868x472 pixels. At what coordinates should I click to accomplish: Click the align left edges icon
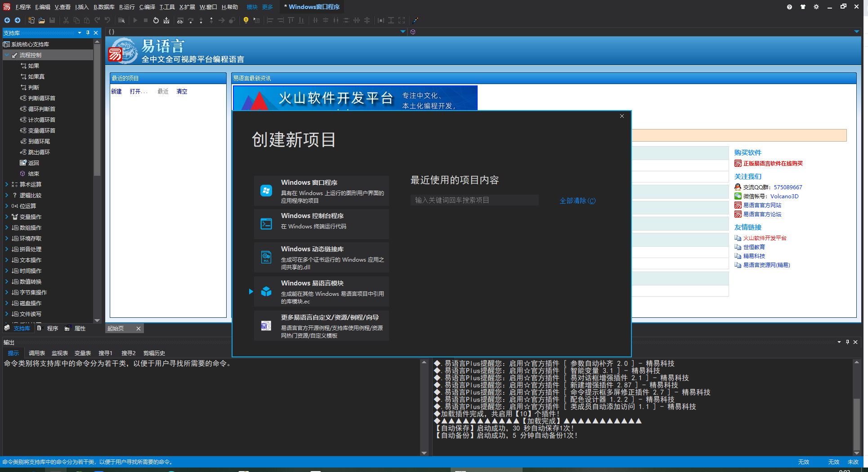270,20
